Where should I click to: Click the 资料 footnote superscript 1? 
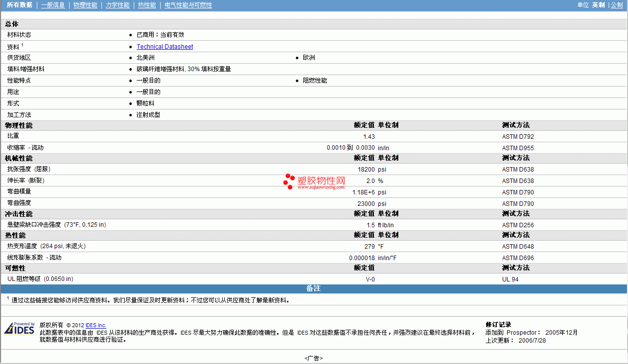click(22, 45)
